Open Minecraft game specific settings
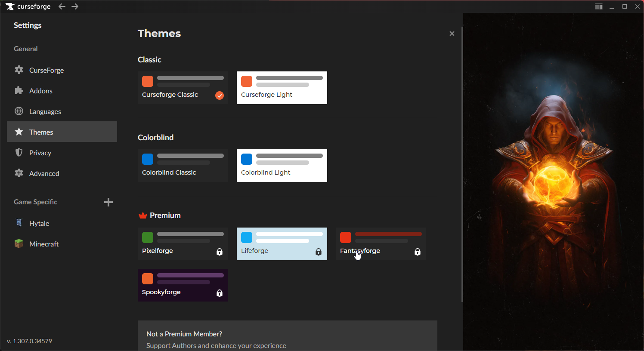The height and width of the screenshot is (351, 644). (62, 243)
